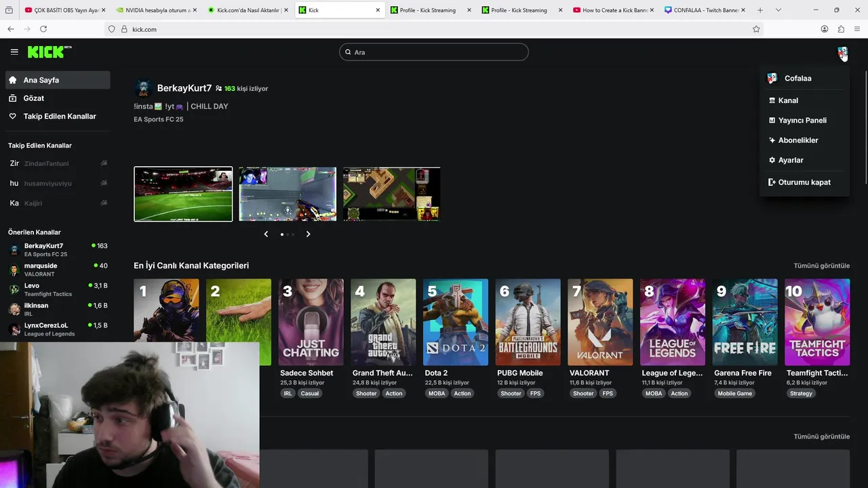Click Levo avatar in recommended channels
The width and height of the screenshot is (868, 488).
14,289
